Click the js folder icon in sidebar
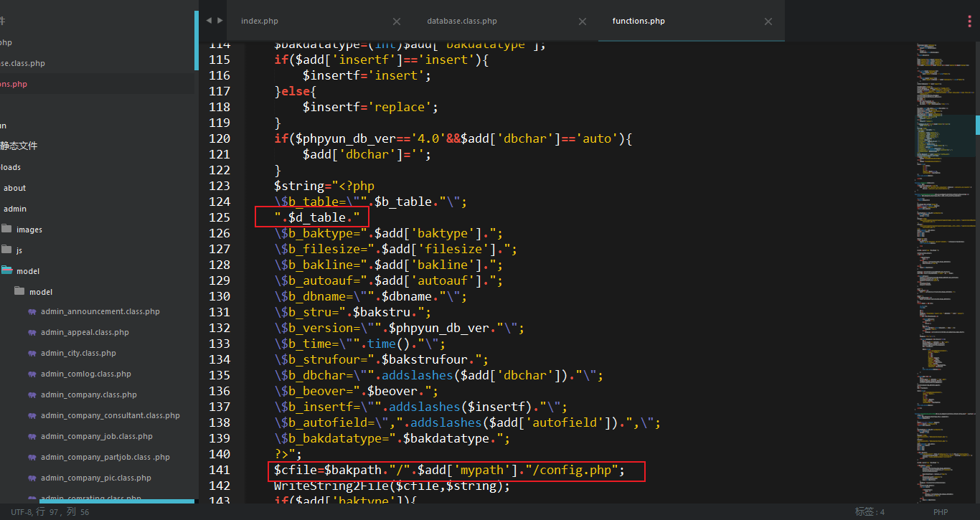This screenshot has width=980, height=520. (x=7, y=250)
